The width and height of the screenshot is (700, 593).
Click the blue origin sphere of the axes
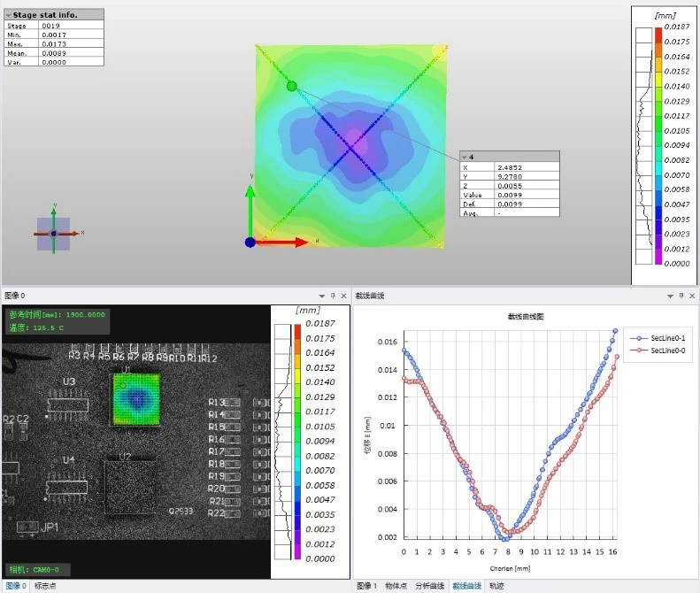250,243
